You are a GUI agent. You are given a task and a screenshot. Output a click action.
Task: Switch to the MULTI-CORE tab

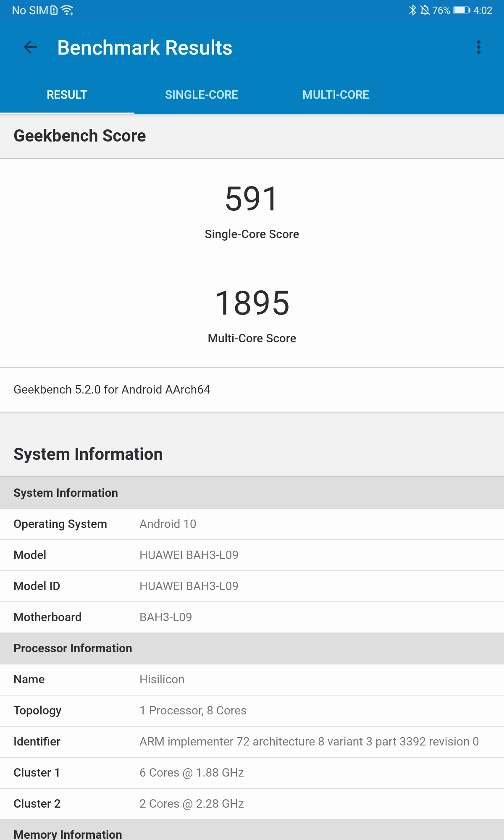coord(336,95)
